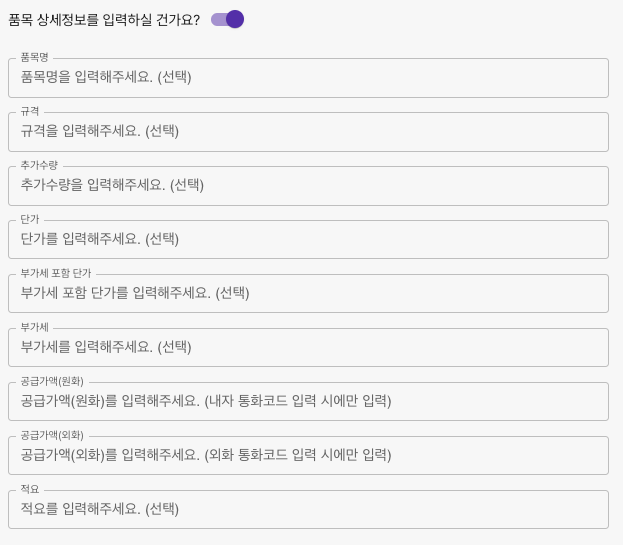Toggle off the 품목 상세정보 입력 switch

click(x=228, y=19)
